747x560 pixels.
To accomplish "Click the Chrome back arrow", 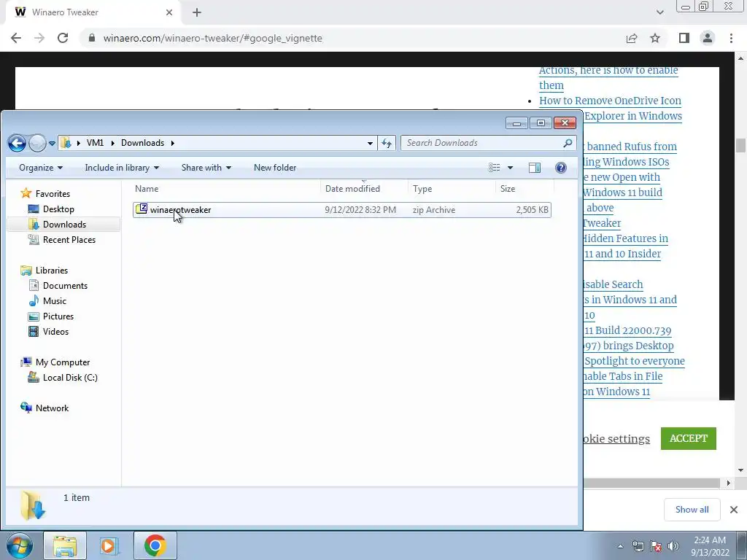I will [x=16, y=38].
